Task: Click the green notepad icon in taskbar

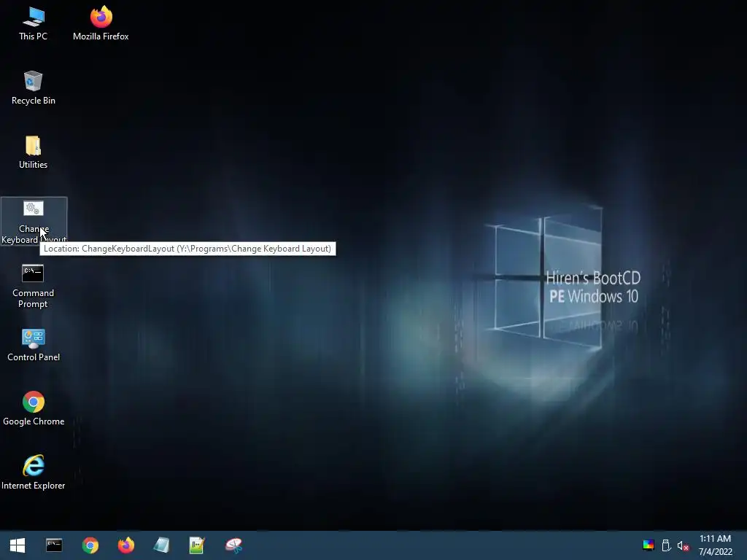Action: 197,545
